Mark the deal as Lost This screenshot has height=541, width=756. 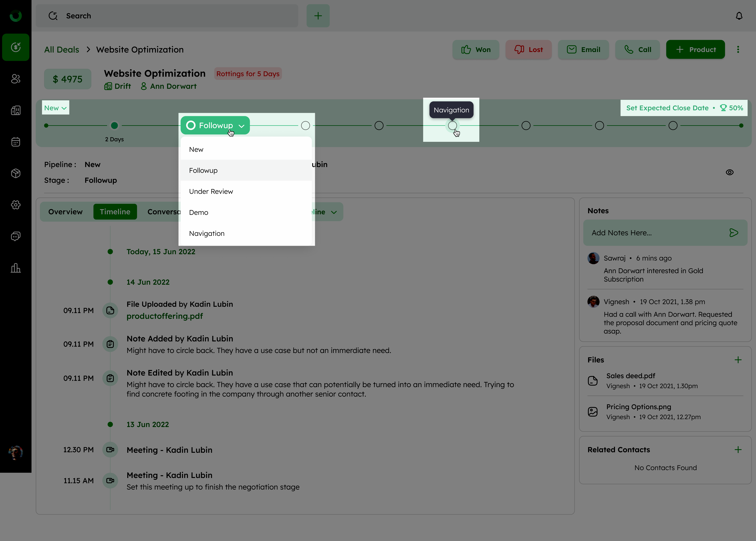(x=529, y=50)
